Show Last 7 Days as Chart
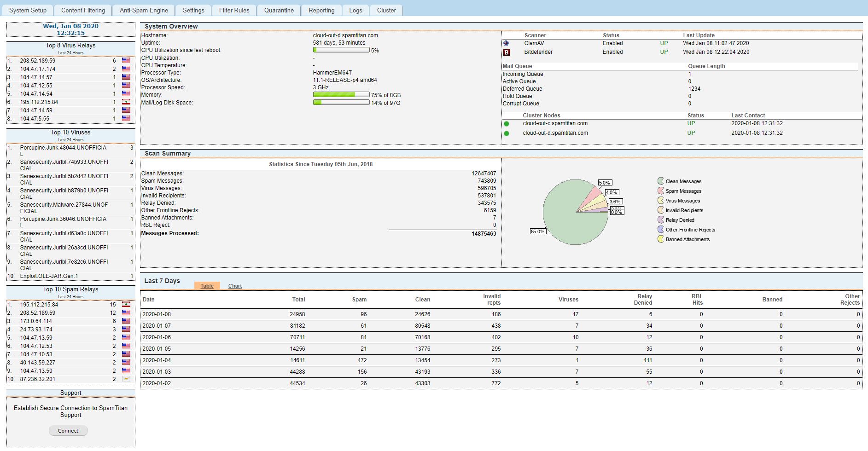 pyautogui.click(x=235, y=286)
